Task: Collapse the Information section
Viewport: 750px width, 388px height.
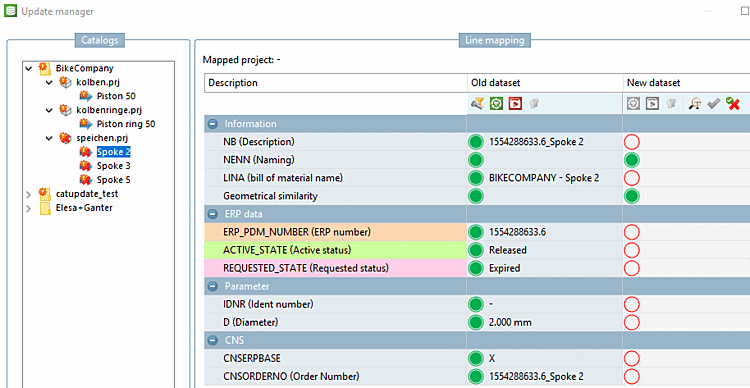Action: pos(213,124)
